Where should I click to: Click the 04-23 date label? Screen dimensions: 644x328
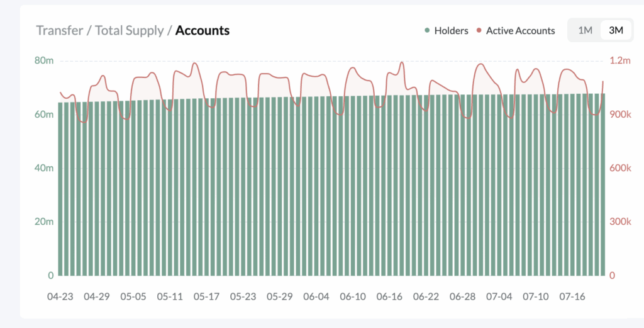[60, 297]
